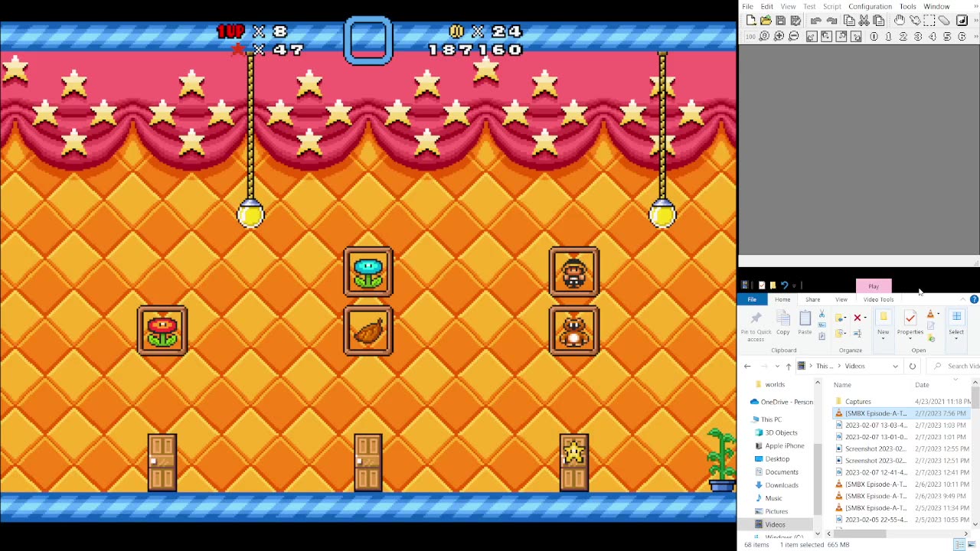980x551 pixels.
Task: Click the Refresh button next to address bar
Action: tap(912, 367)
